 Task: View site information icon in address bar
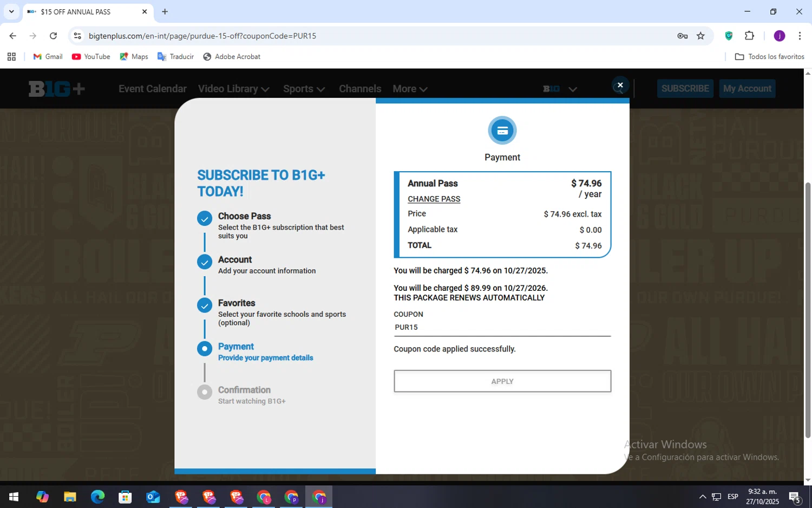[77, 36]
